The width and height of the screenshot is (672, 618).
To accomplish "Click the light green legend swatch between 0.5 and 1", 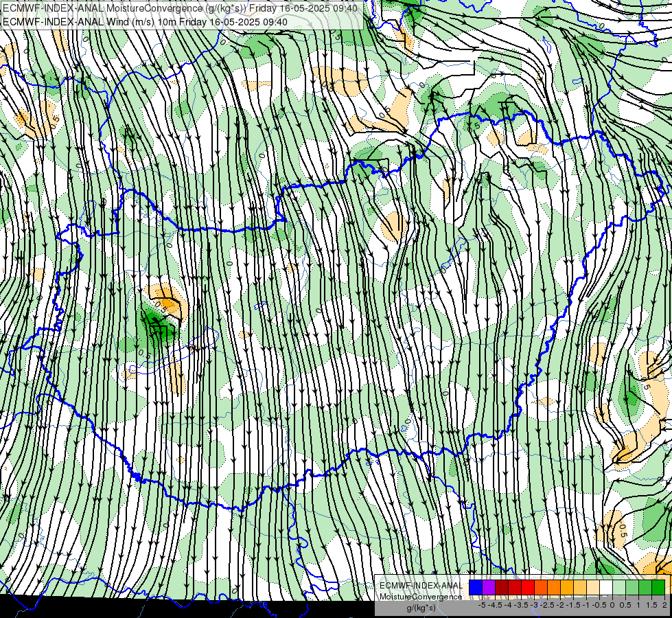I will point(632,588).
